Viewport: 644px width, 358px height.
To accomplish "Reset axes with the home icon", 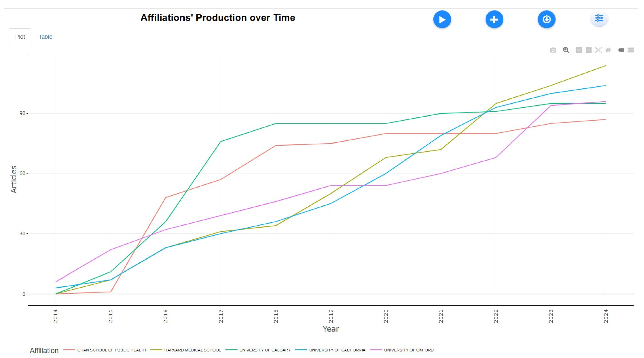I will (608, 50).
